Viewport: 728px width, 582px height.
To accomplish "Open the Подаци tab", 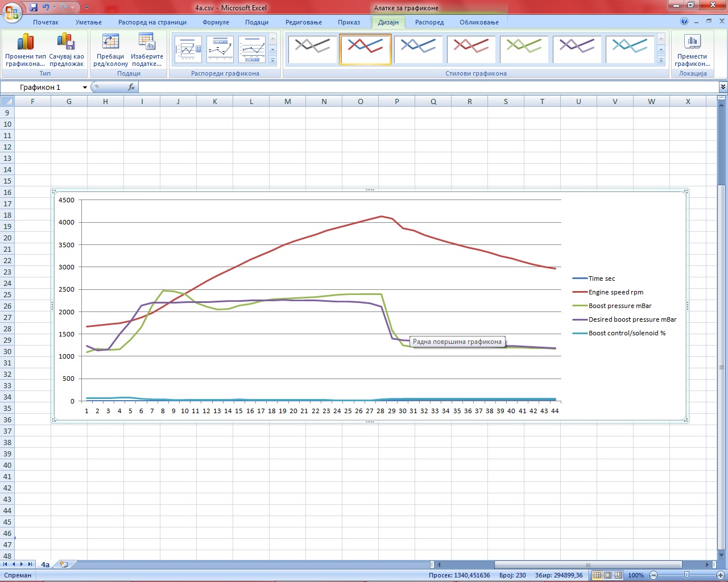I will pyautogui.click(x=257, y=22).
